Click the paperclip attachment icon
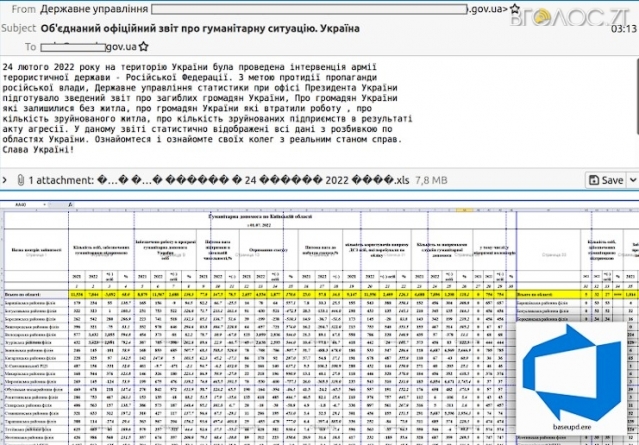Image resolution: width=639 pixels, height=445 pixels. point(20,180)
